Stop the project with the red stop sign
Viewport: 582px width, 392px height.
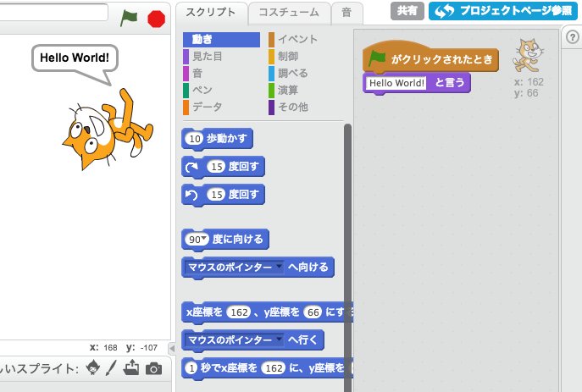[x=156, y=19]
